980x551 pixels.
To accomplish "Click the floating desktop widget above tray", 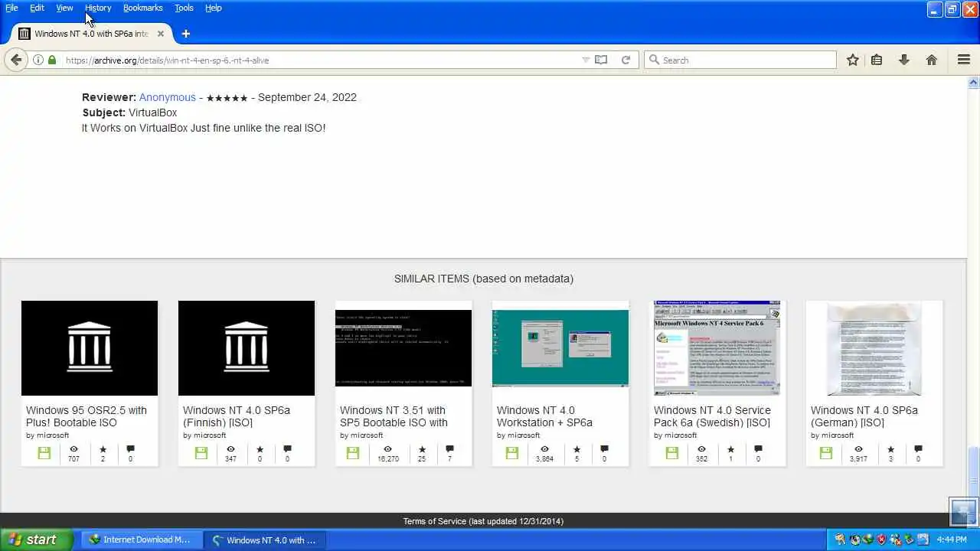I will (x=963, y=512).
